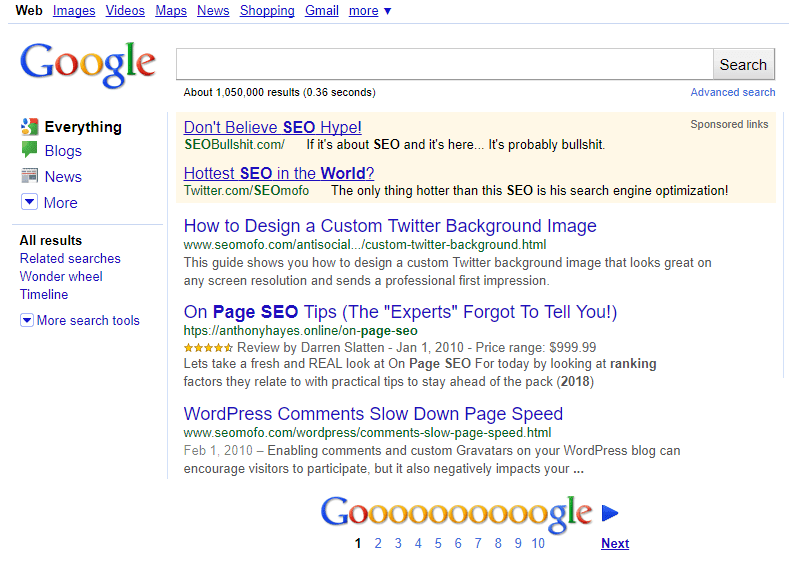Open WordPress Comments Slow Down Page Speed result
Image resolution: width=789 pixels, height=568 pixels.
click(x=373, y=414)
